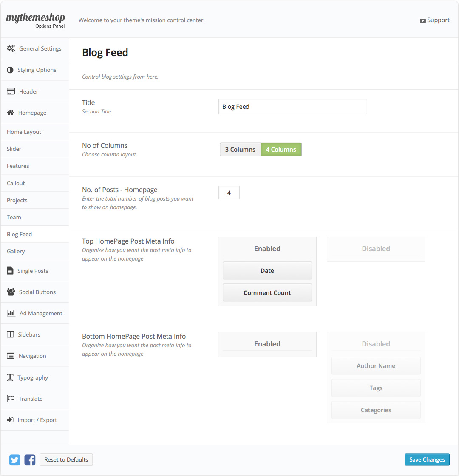The width and height of the screenshot is (459, 476).
Task: Click the Homepage home icon
Action: [x=10, y=112]
